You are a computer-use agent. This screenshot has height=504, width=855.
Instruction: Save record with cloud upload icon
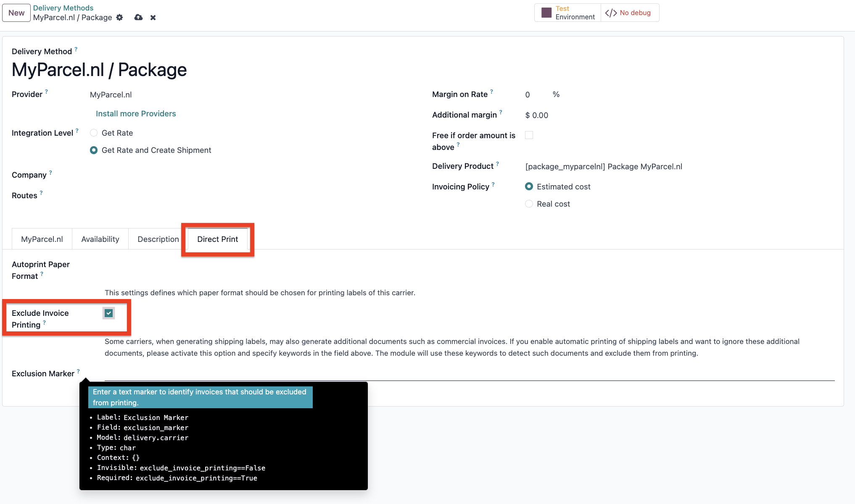[x=138, y=18]
